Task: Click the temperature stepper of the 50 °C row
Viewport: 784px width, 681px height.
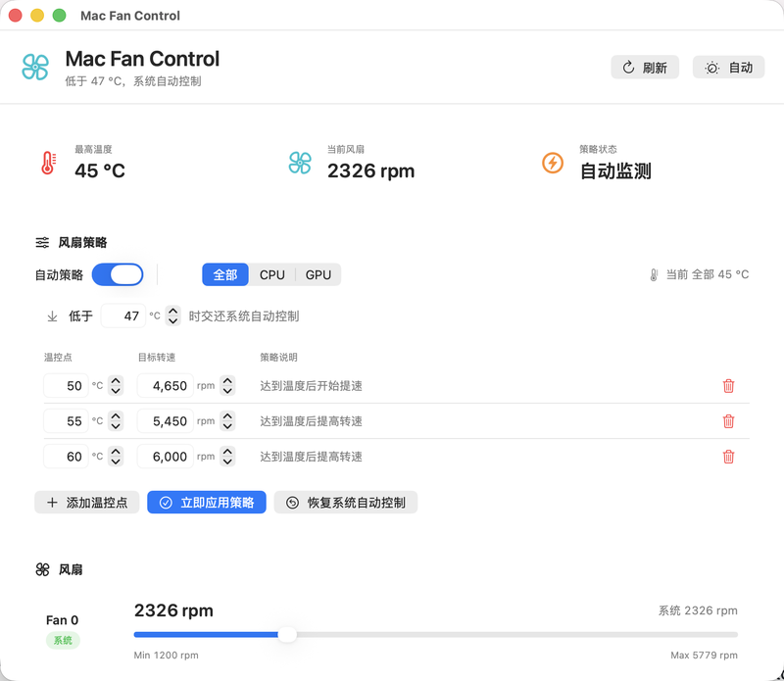Action: click(116, 385)
